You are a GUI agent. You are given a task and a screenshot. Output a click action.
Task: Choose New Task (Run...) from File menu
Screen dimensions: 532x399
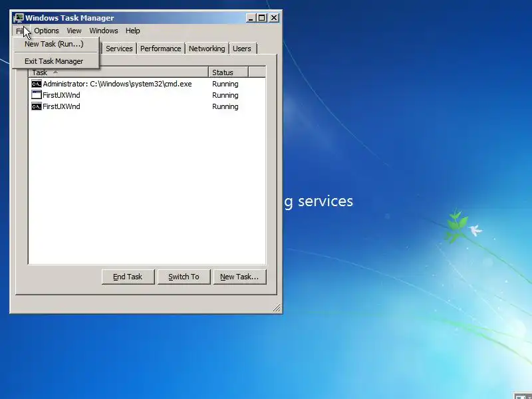coord(56,44)
